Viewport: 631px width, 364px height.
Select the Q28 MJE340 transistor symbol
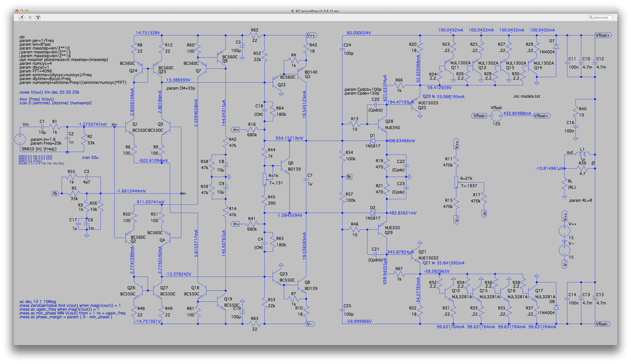[383, 124]
